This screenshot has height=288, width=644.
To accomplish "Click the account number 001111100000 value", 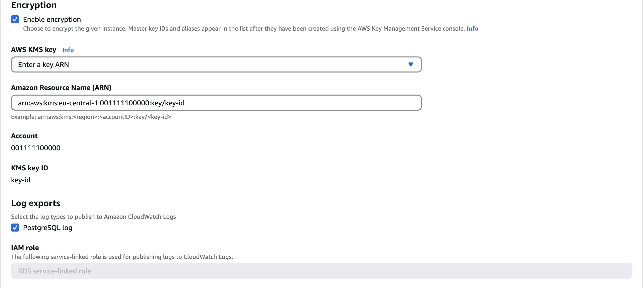I will 36,148.
